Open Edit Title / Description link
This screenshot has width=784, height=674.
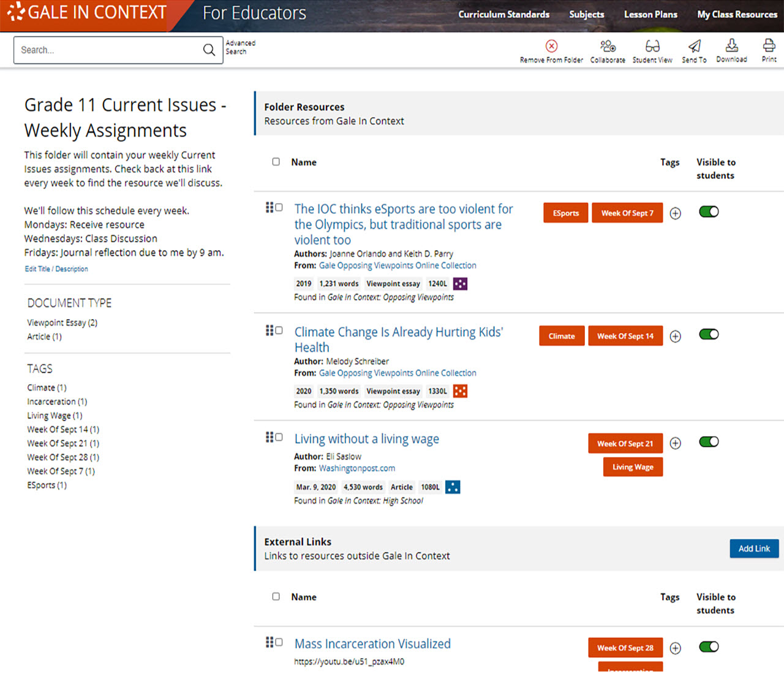pyautogui.click(x=56, y=269)
